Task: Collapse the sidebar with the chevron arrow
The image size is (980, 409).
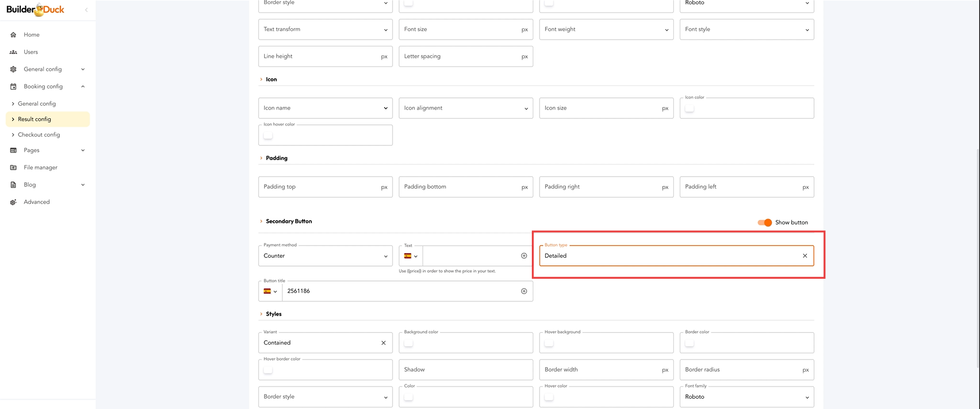Action: (86, 10)
